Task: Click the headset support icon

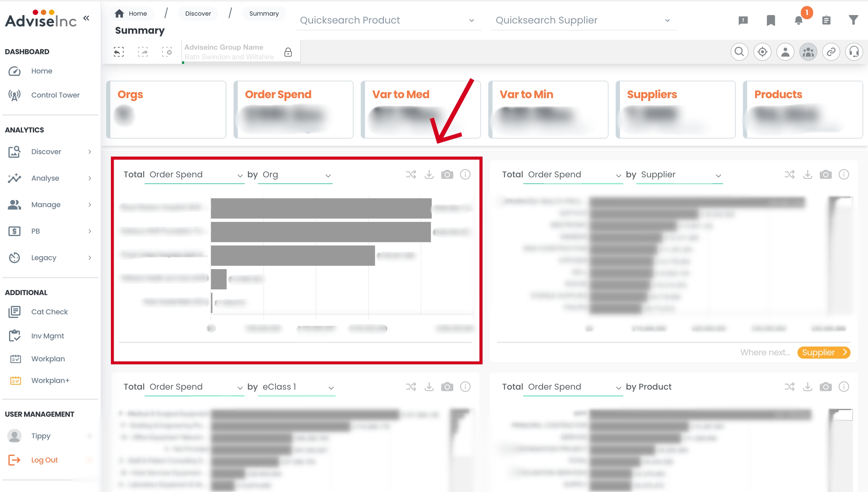Action: tap(854, 52)
